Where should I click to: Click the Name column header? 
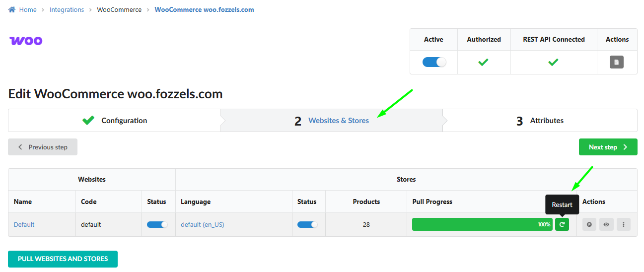point(23,202)
